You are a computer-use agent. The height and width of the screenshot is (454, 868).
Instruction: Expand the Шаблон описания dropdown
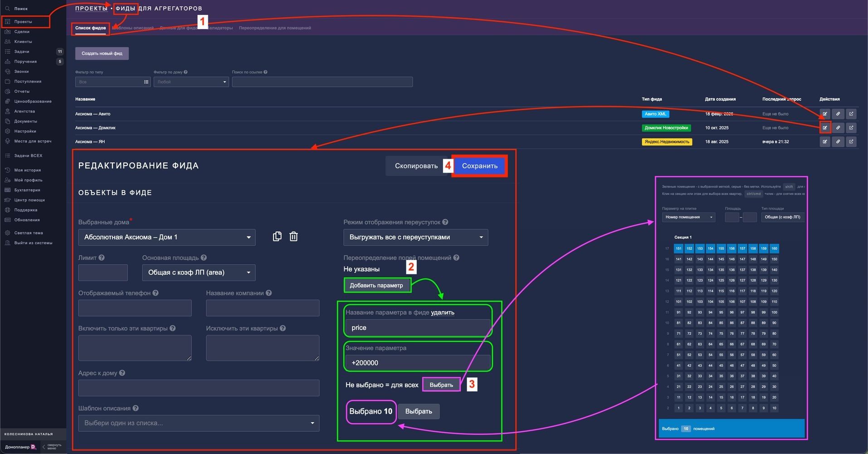[x=199, y=423]
